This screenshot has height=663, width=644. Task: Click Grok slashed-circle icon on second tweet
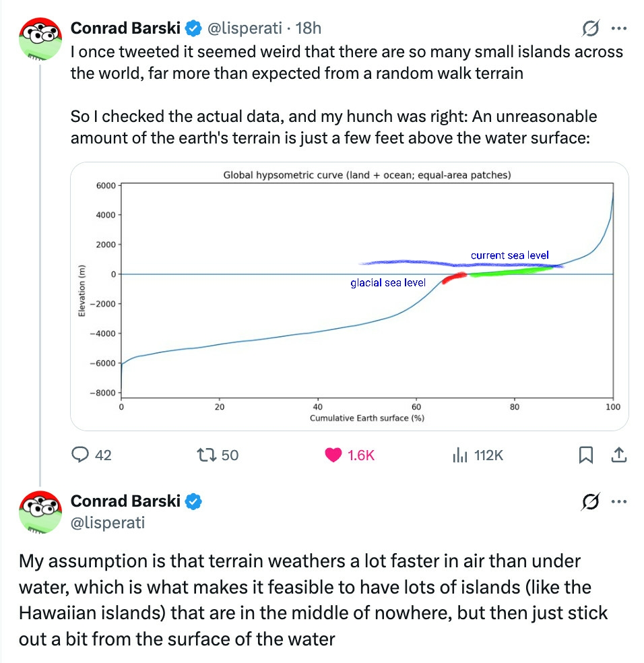591,501
